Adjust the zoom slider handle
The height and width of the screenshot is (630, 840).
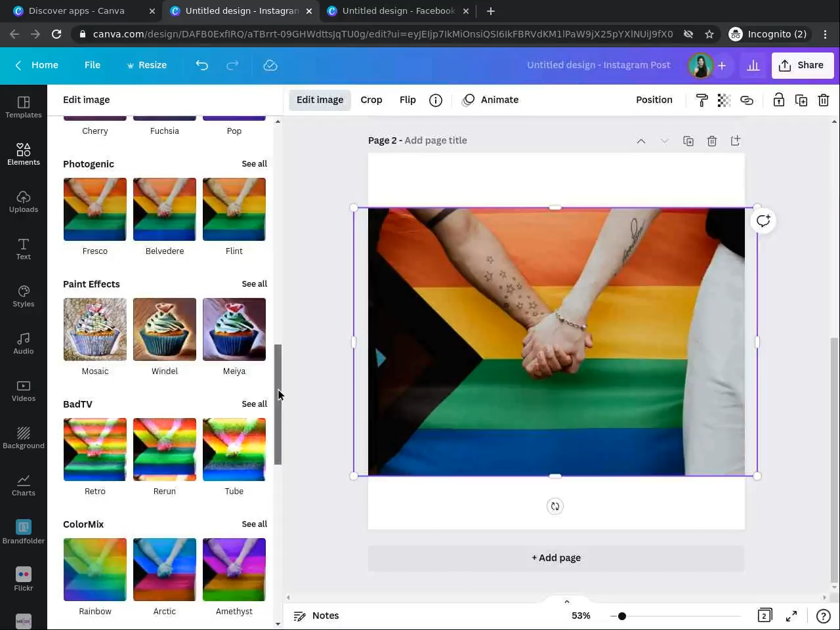tap(622, 616)
